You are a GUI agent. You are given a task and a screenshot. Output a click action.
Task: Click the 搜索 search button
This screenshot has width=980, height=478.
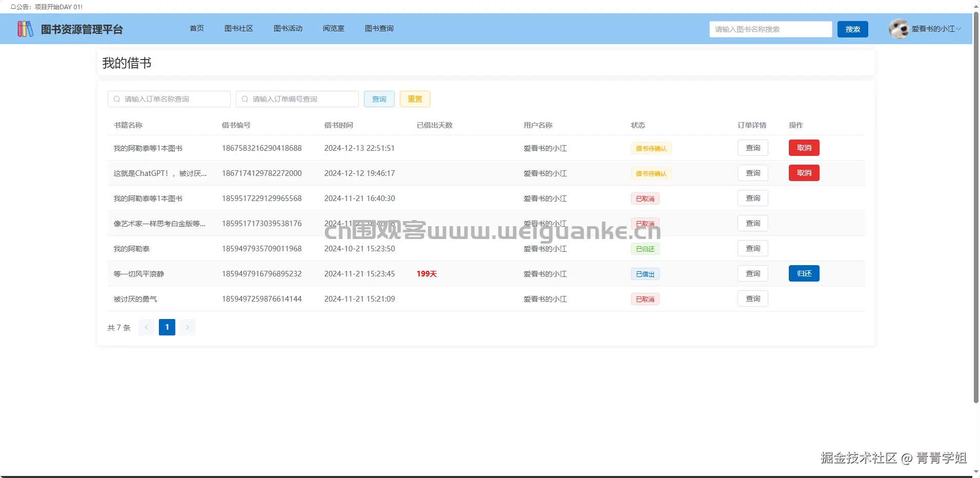pos(852,29)
